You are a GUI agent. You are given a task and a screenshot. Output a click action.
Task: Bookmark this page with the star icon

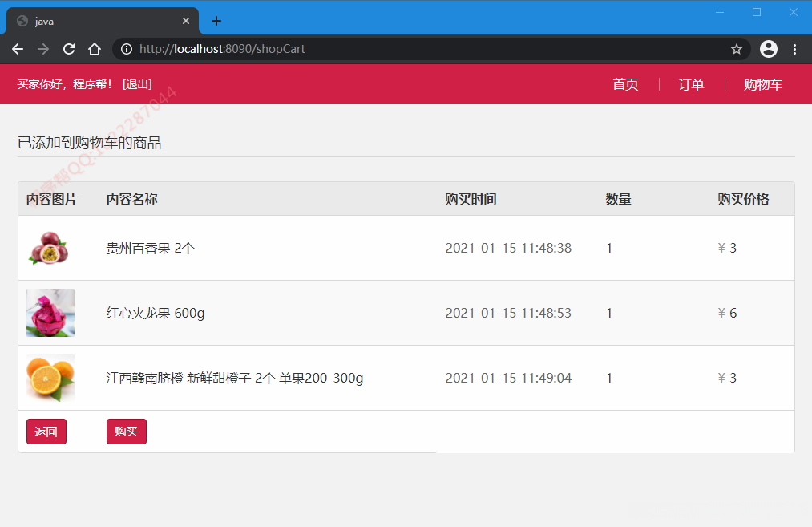(x=737, y=49)
